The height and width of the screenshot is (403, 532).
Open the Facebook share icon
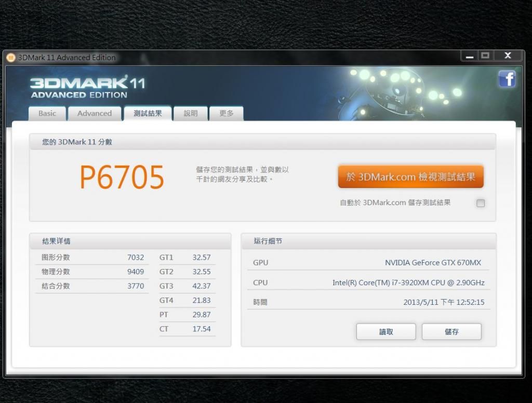coord(507,79)
